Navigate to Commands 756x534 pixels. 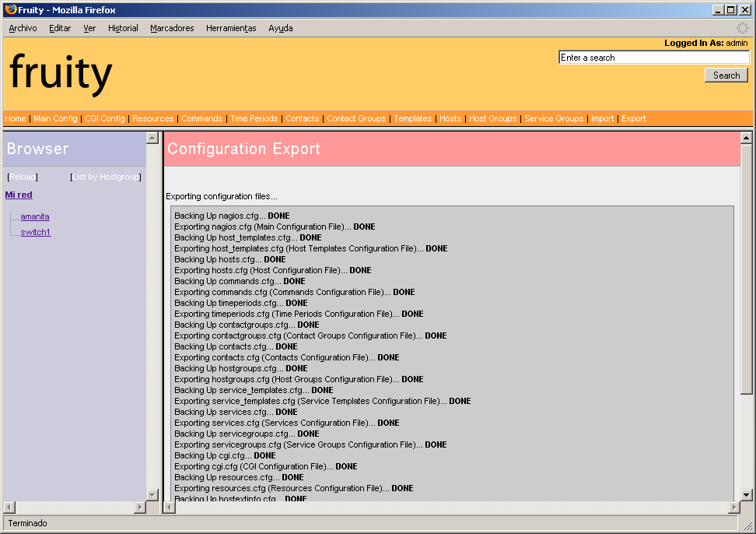[202, 118]
